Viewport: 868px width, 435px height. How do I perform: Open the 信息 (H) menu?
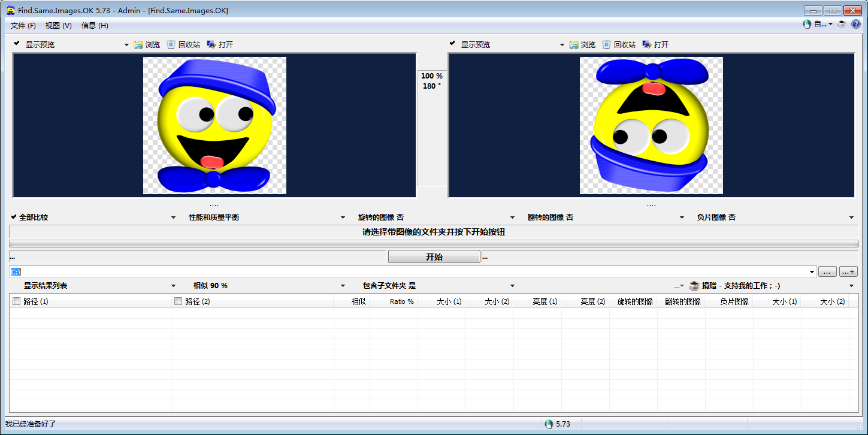(x=95, y=26)
